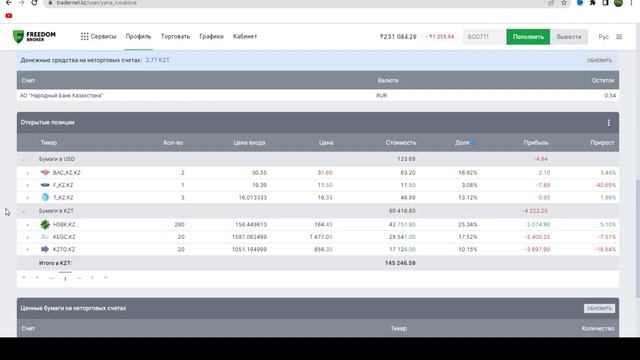Click the account number field in header
This screenshot has width=640, height=360.
pyautogui.click(x=483, y=37)
